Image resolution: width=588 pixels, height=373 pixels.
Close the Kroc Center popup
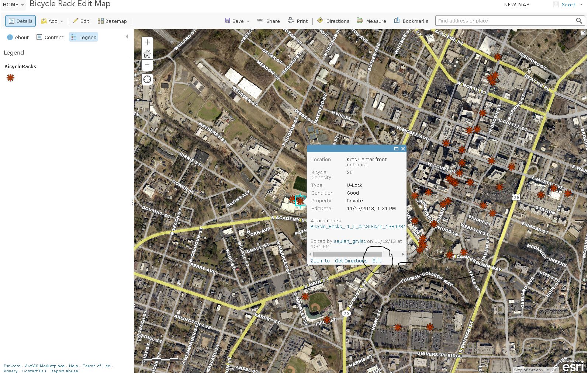(x=403, y=149)
